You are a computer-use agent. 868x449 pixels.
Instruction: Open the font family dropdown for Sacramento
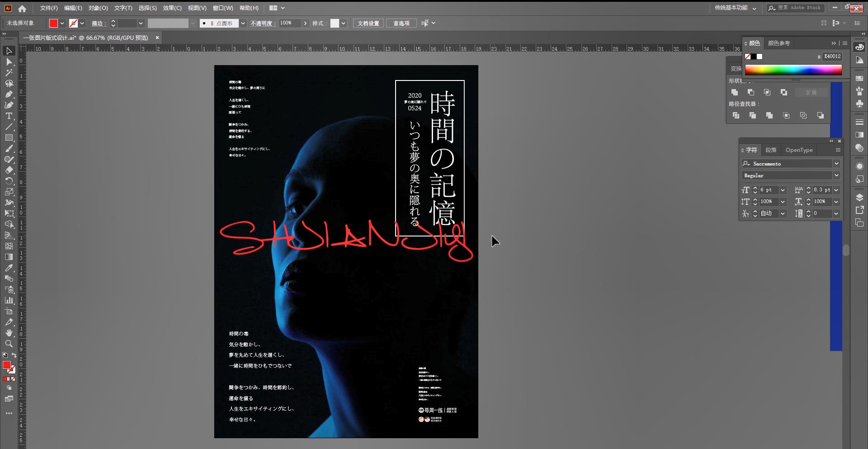tap(836, 164)
